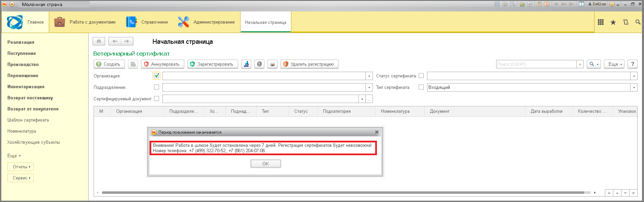Open Возврат поставщику in the sidebar
The width and height of the screenshot is (644, 202).
tap(30, 98)
